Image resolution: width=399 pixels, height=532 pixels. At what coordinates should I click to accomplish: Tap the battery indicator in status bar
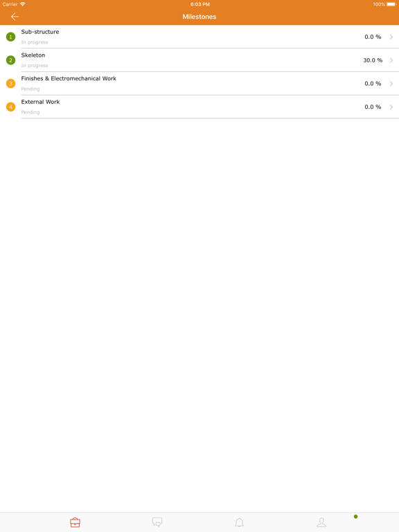click(391, 4)
